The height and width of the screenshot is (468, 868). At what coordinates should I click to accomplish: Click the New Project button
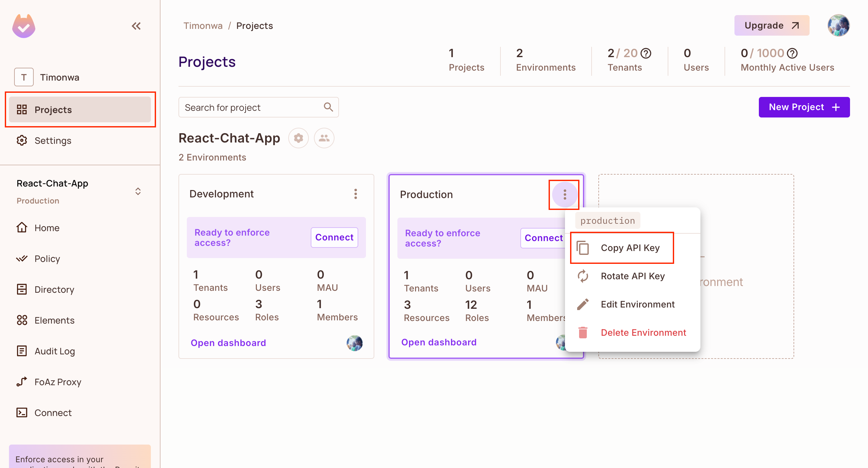coord(804,107)
